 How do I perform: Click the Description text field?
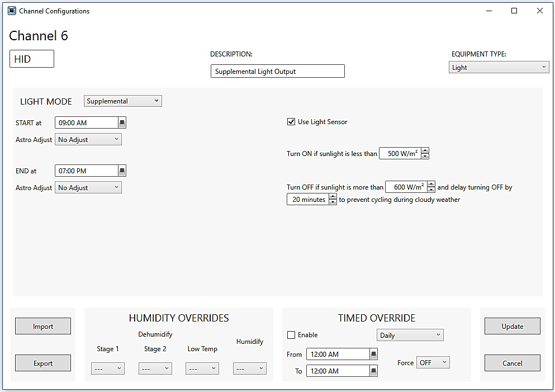point(277,71)
